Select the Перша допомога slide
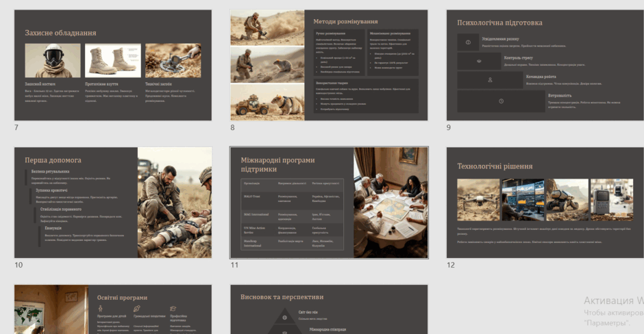Screen dimensions: 644x334 (113, 203)
